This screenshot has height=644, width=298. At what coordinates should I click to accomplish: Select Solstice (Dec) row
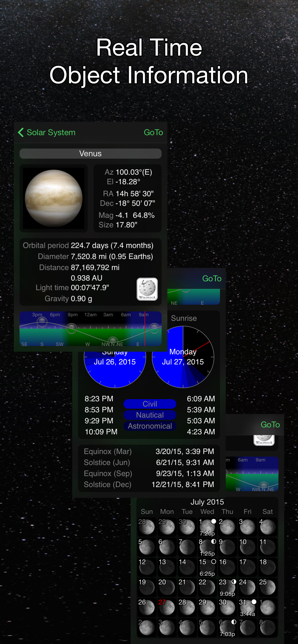point(149,485)
